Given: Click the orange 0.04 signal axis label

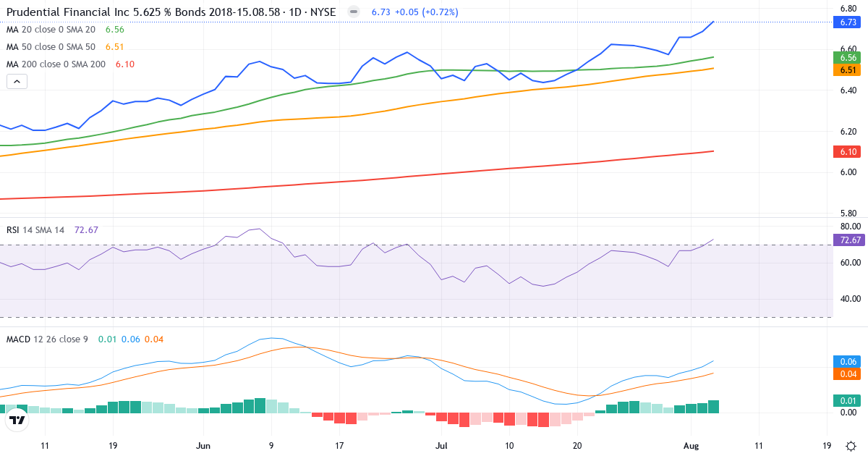Looking at the screenshot, I should pos(848,374).
